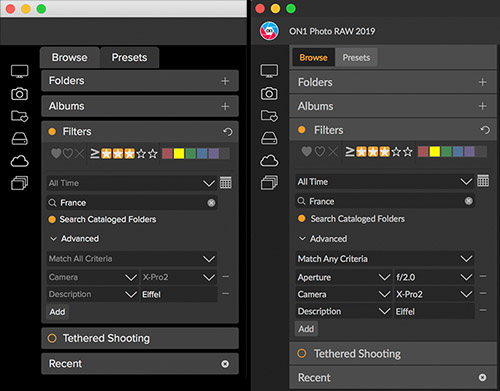Switch to Presets tab in right window
The width and height of the screenshot is (500, 391).
(x=356, y=57)
